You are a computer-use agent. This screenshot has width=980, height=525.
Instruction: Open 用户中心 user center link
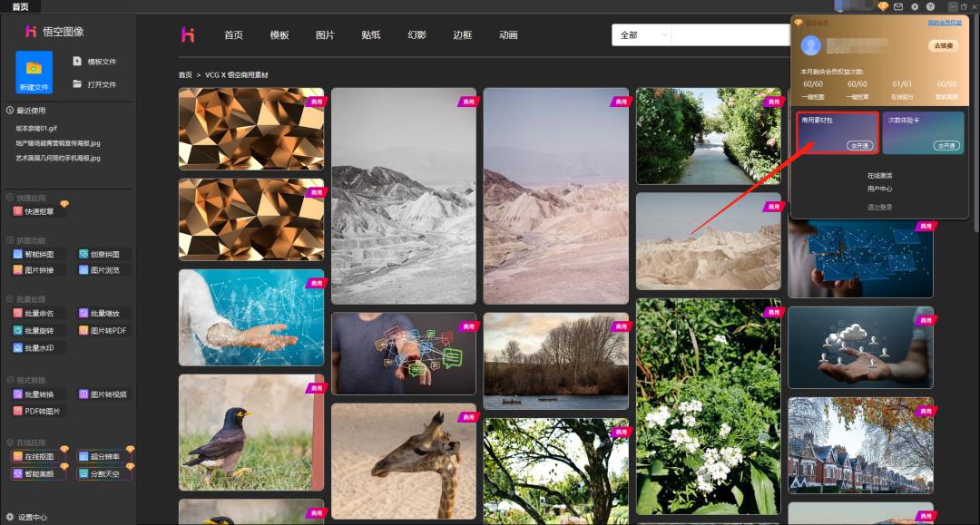point(879,189)
